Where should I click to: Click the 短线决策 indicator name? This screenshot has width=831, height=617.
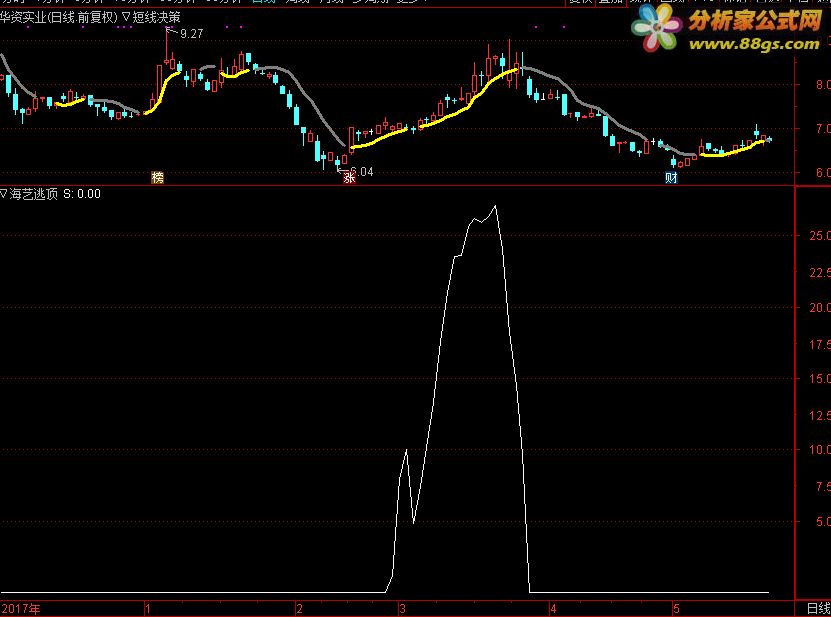[156, 17]
